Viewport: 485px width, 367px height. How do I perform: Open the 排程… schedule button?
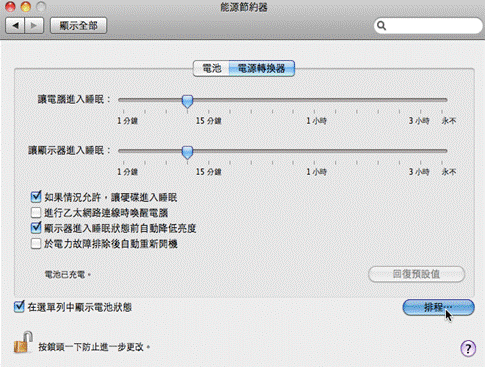point(438,307)
